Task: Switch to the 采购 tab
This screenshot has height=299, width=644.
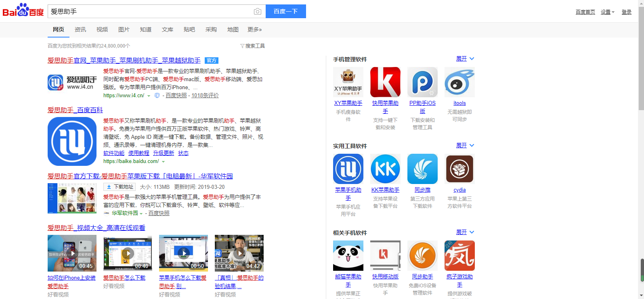Action: (x=211, y=29)
